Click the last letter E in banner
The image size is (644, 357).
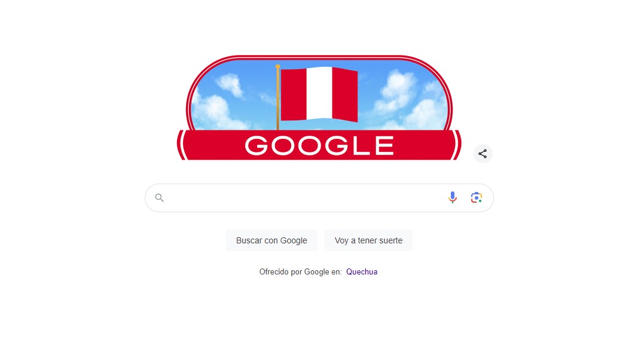coord(384,145)
